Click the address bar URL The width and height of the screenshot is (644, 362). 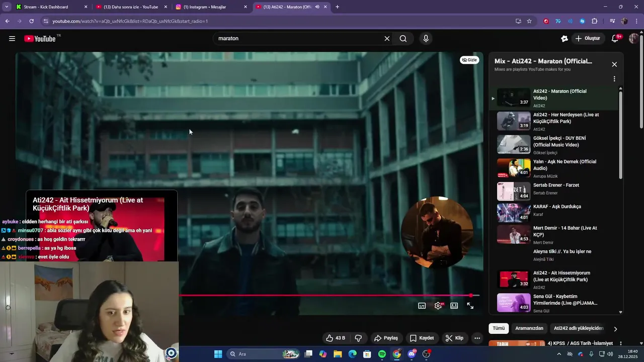tap(130, 21)
